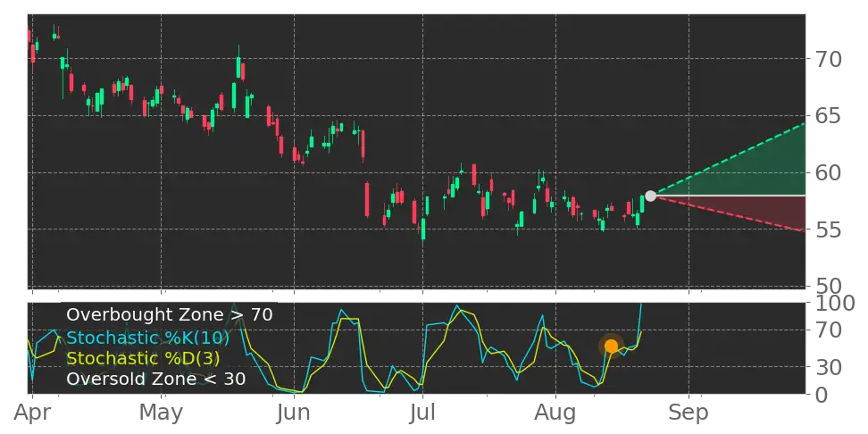The width and height of the screenshot is (868, 434).
Task: Select the 'Stochastic %D(3)' legend label
Action: (143, 358)
